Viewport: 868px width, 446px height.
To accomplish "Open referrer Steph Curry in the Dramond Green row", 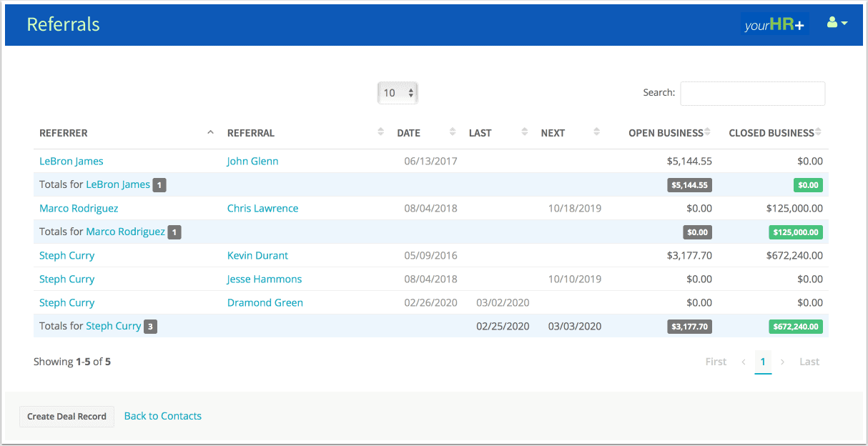I will coord(66,303).
